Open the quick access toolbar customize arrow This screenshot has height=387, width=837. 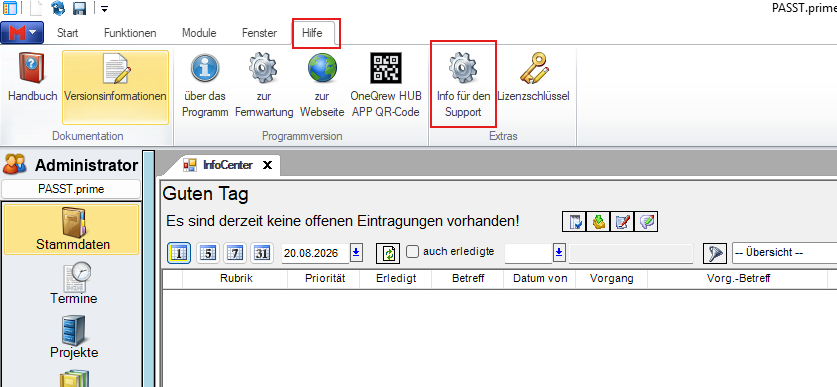click(104, 9)
